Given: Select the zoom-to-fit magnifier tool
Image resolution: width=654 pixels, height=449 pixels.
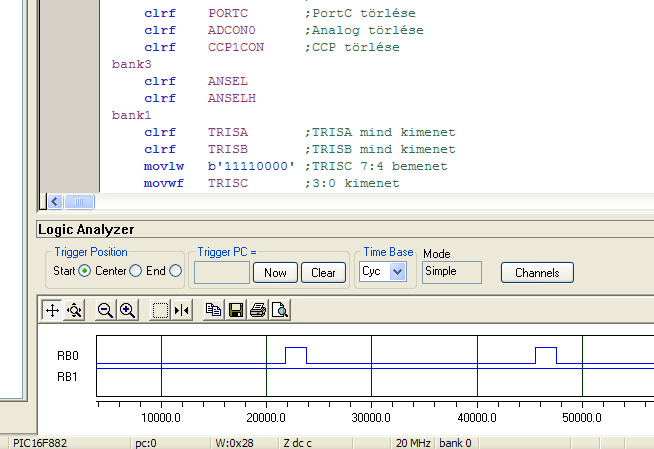Looking at the screenshot, I should click(x=74, y=310).
